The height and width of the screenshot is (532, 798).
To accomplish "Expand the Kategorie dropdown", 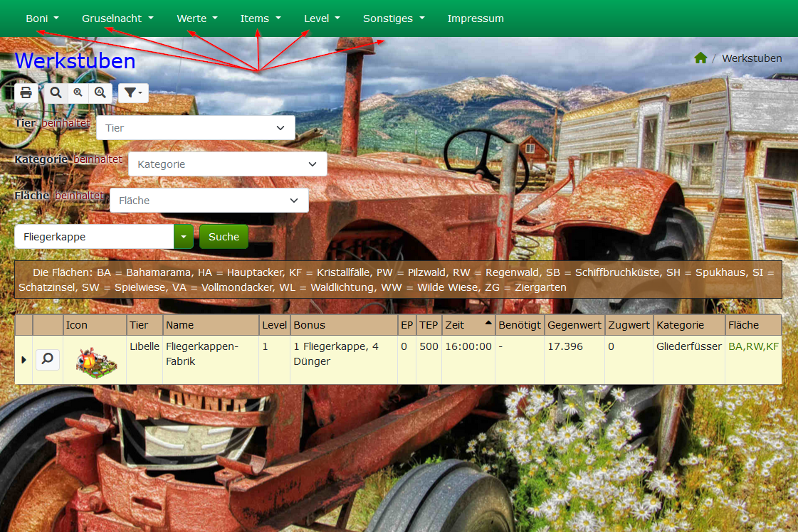I will click(x=228, y=164).
